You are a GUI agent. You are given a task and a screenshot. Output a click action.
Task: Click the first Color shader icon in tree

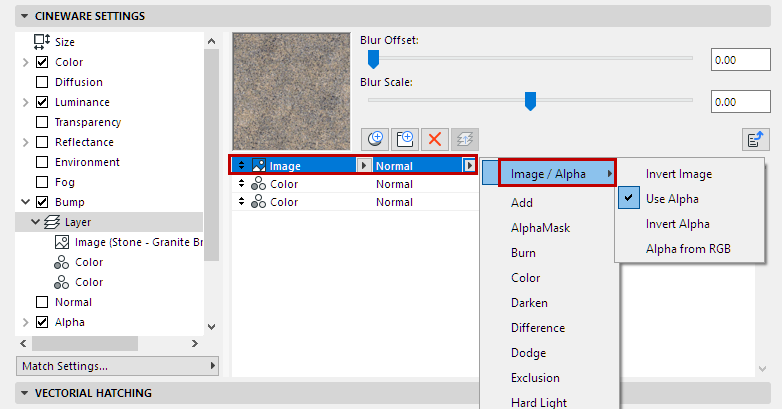61,262
